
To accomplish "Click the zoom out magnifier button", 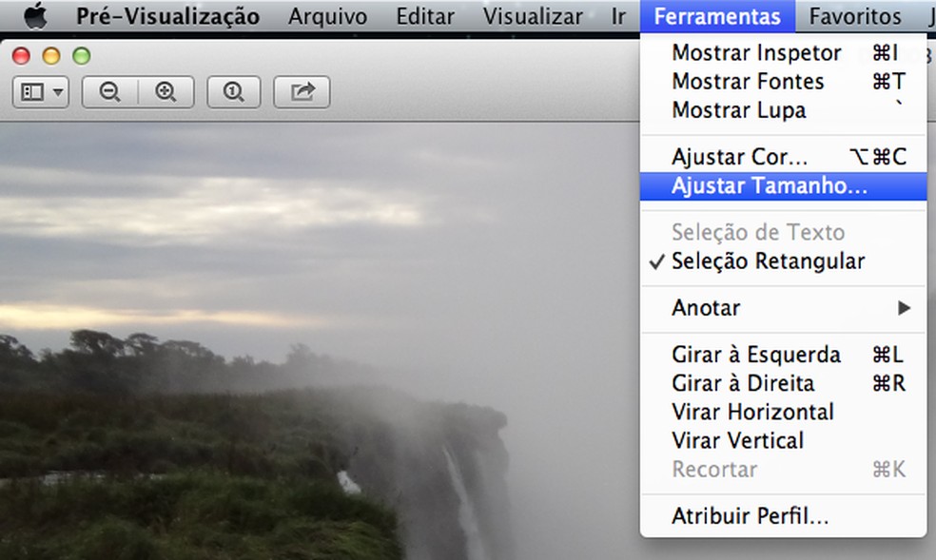I will coord(109,92).
